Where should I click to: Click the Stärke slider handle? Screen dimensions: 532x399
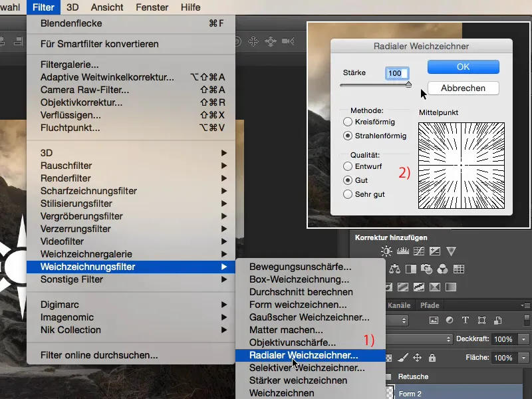(x=408, y=84)
